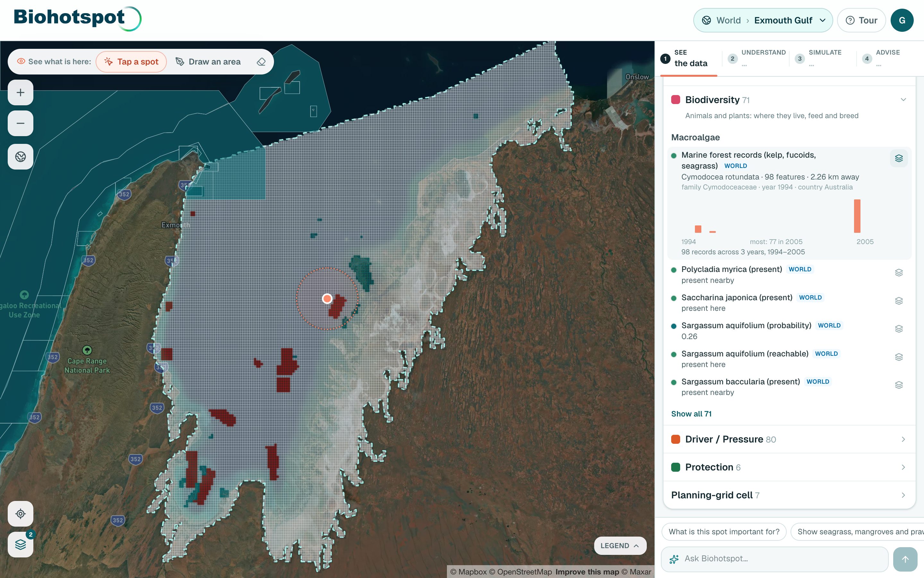Toggle layer for Saccharina japonica

(899, 301)
